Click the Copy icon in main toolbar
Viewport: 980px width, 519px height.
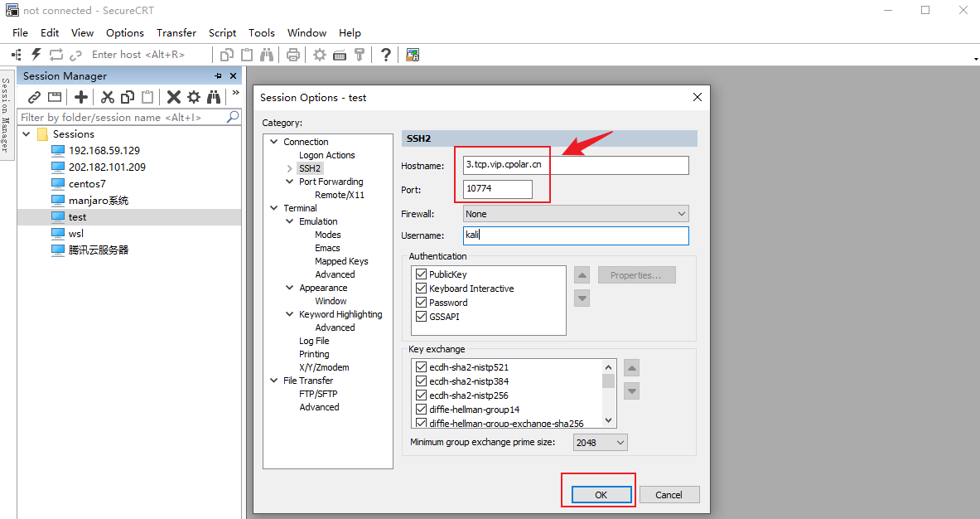tap(227, 55)
